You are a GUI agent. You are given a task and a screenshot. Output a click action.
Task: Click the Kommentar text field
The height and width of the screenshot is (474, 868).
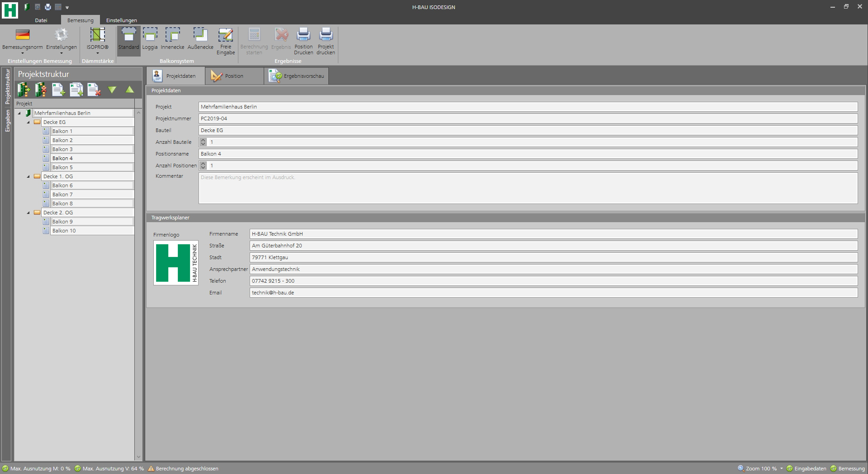527,188
